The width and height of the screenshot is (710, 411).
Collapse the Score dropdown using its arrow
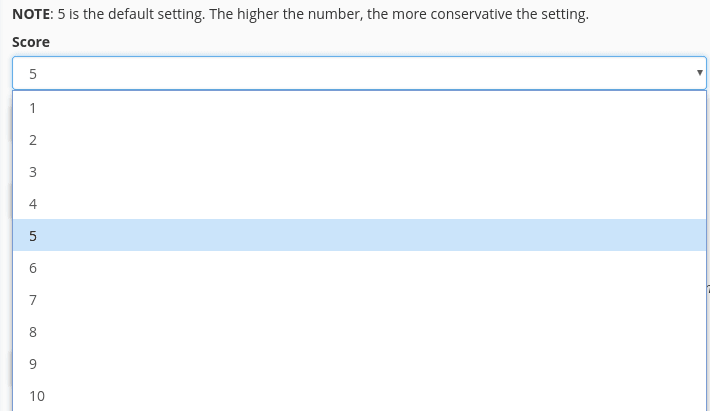(x=699, y=73)
